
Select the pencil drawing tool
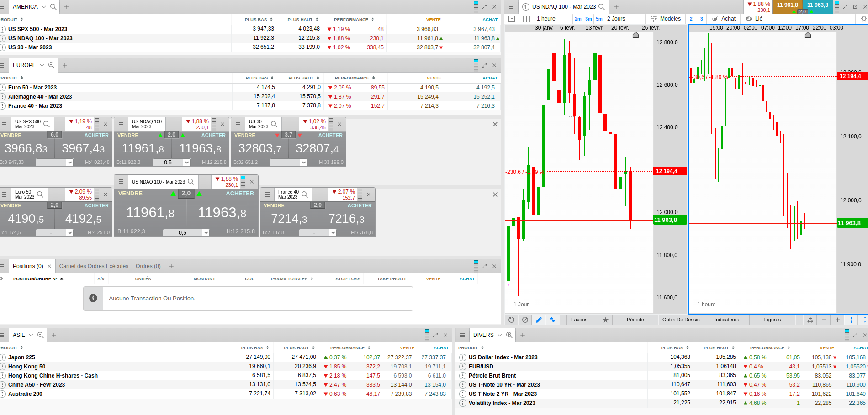539,320
